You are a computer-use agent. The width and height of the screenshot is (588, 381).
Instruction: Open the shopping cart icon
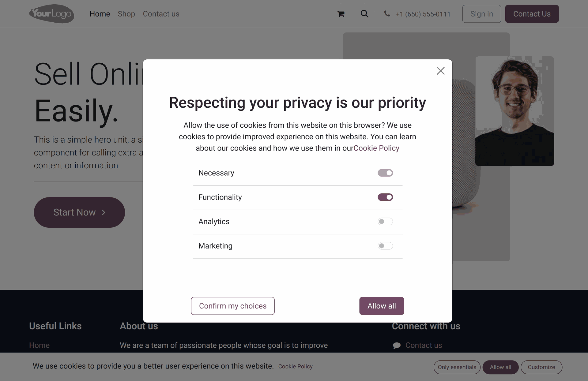(x=341, y=14)
